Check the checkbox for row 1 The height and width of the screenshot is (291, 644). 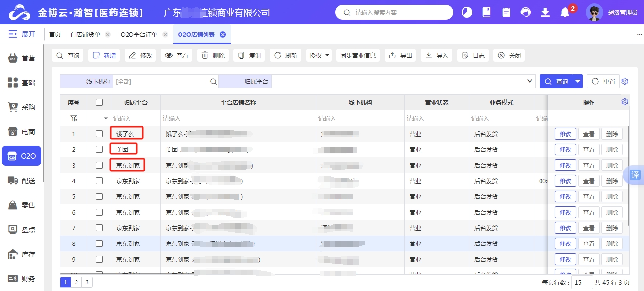click(99, 134)
